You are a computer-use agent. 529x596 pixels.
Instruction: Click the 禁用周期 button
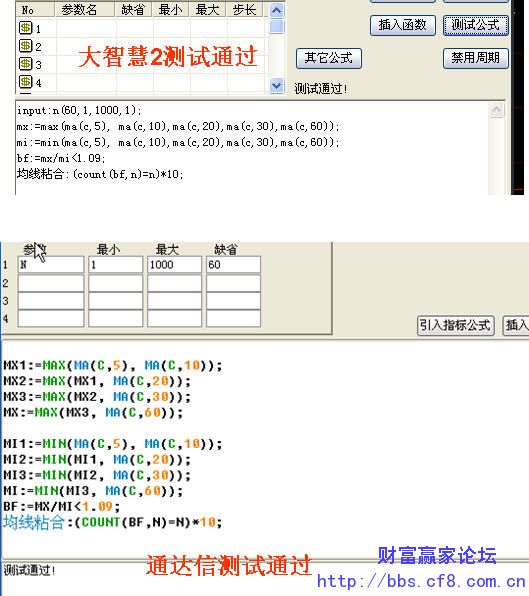point(475,58)
